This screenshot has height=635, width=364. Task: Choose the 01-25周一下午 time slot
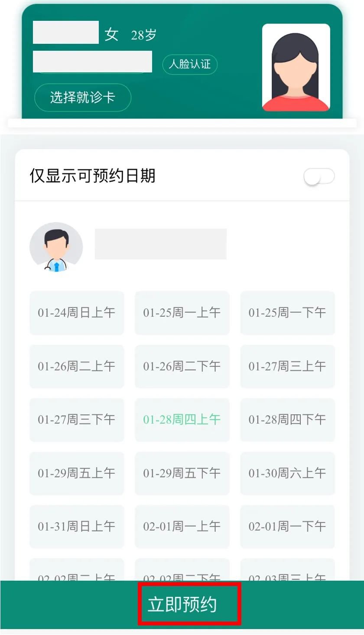pyautogui.click(x=287, y=313)
